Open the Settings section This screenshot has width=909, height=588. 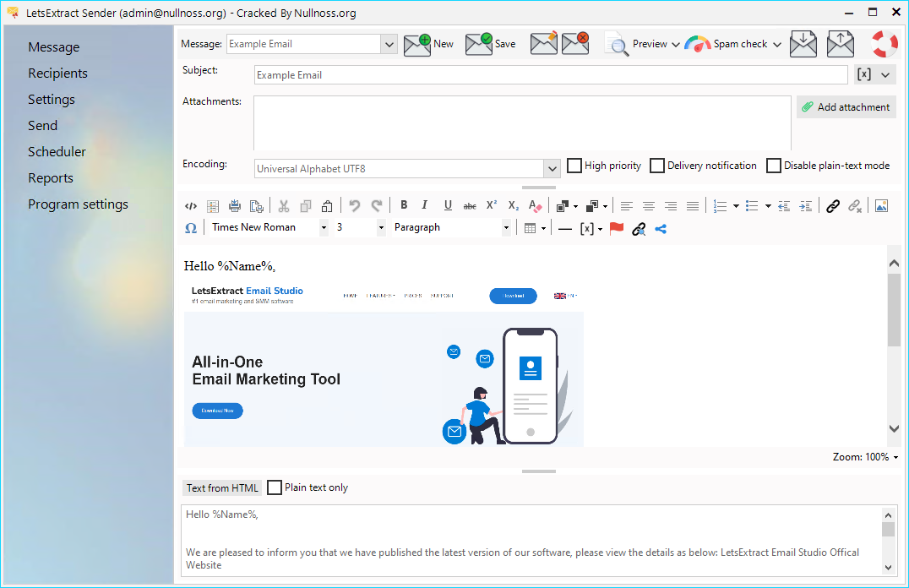click(52, 99)
